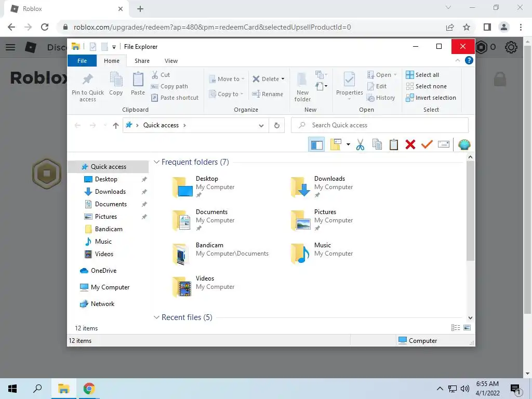Screen dimensions: 532x399
Task: Refresh the Quick access view
Action: (x=277, y=126)
